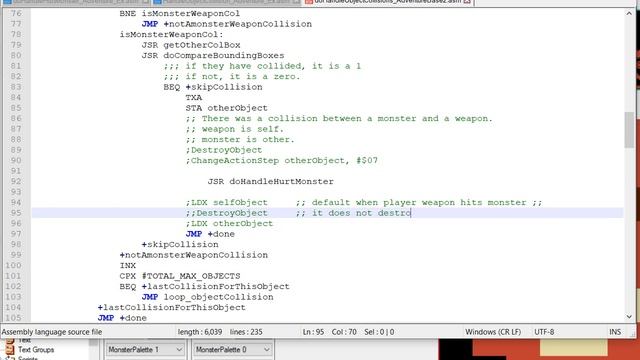Click line 'STA otherObject'
This screenshot has width=640, height=360.
coord(227,108)
